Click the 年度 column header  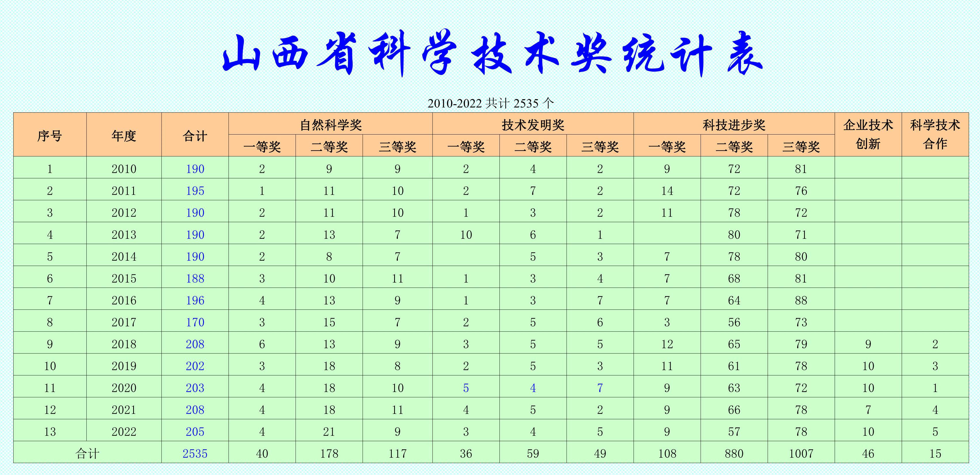[124, 135]
